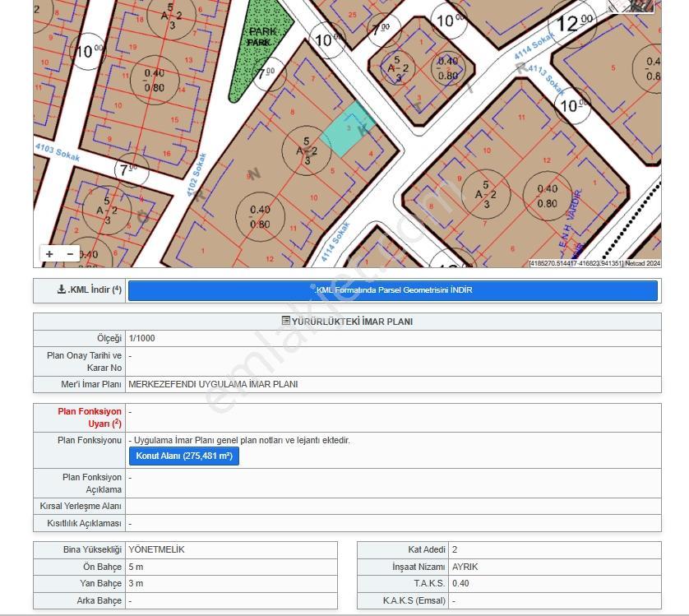Click the Bina Yüksekliği label
689x616 pixels.
pyautogui.click(x=92, y=549)
